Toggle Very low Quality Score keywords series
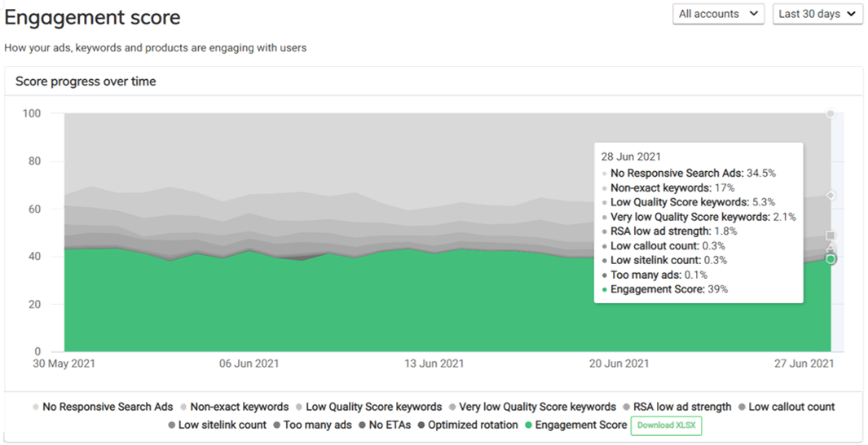Screen dimensions: 868x445 click(537, 407)
